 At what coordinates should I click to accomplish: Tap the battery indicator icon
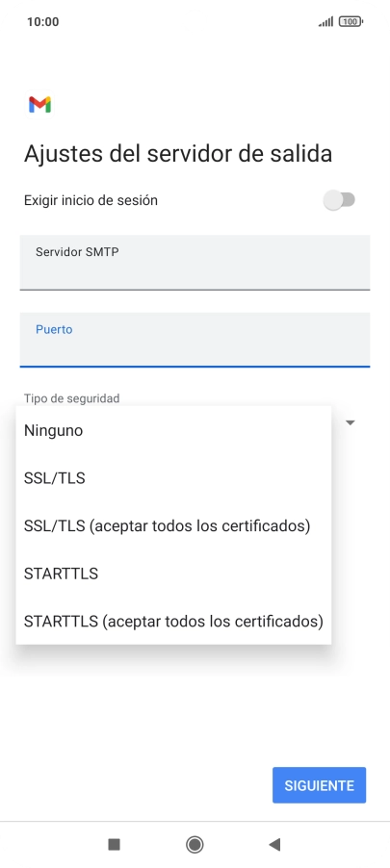[x=351, y=22]
